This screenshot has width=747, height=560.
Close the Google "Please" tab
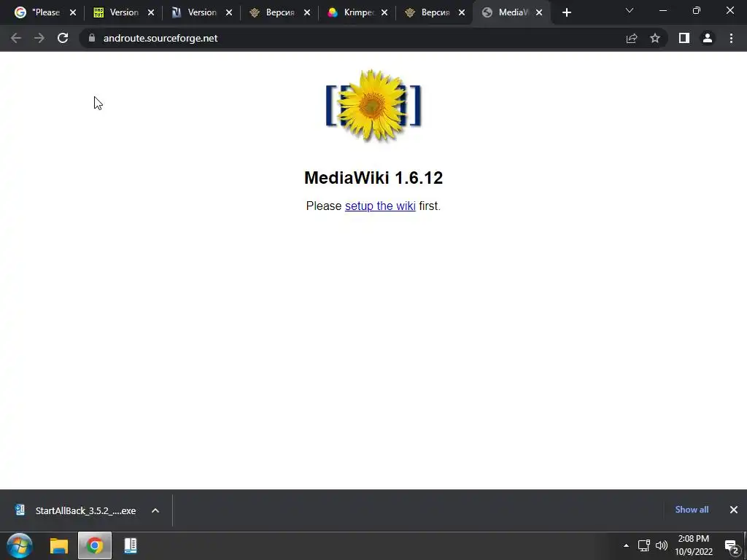[x=73, y=13]
